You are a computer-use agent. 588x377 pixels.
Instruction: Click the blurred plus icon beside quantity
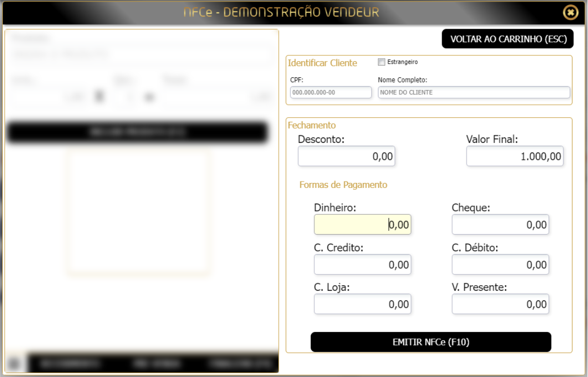pos(149,97)
